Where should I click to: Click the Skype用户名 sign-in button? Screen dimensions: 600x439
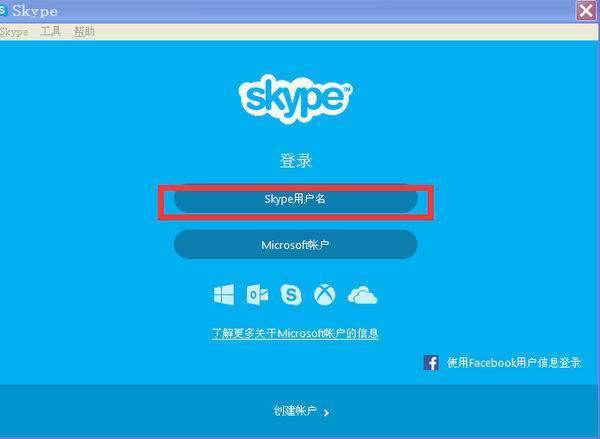[295, 199]
